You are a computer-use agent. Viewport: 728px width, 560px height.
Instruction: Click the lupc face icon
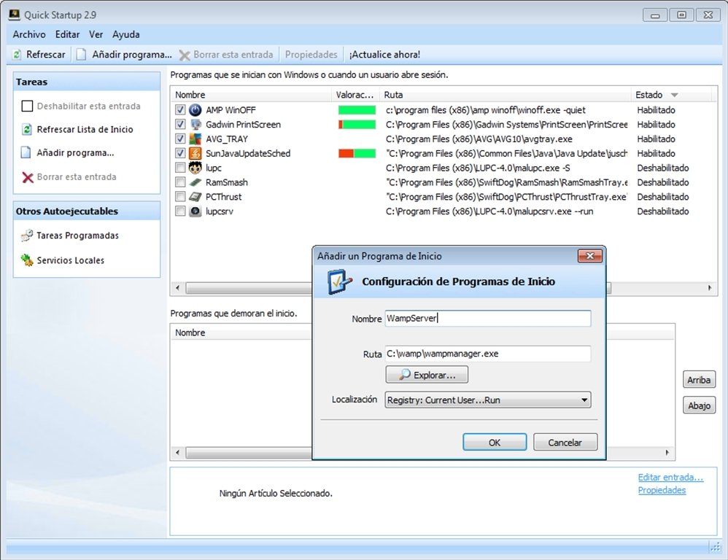pyautogui.click(x=195, y=168)
